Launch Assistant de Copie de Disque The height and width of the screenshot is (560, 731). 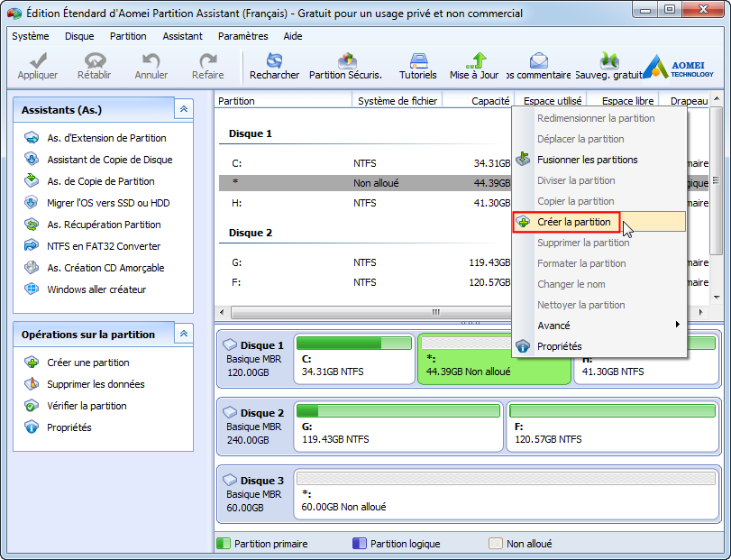coord(110,160)
